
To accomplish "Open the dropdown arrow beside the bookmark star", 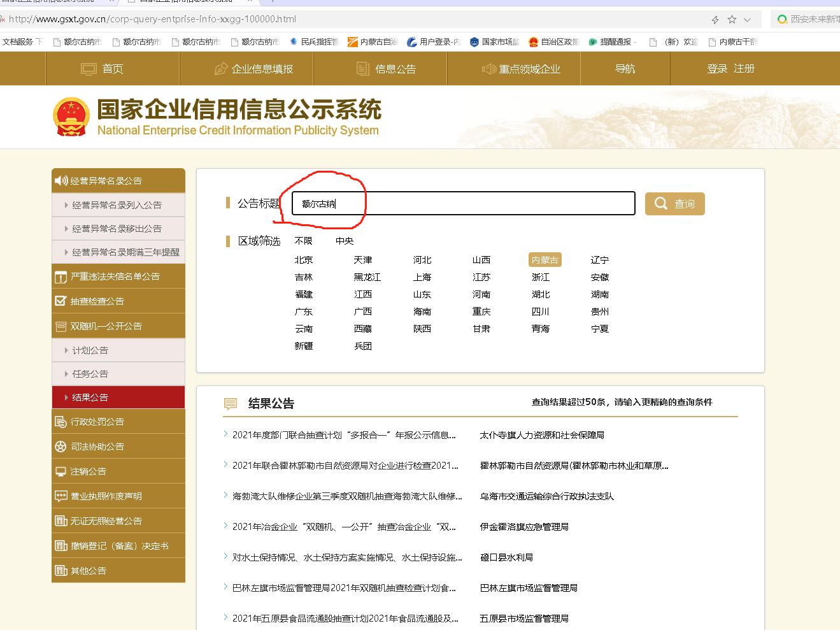I will pyautogui.click(x=748, y=20).
